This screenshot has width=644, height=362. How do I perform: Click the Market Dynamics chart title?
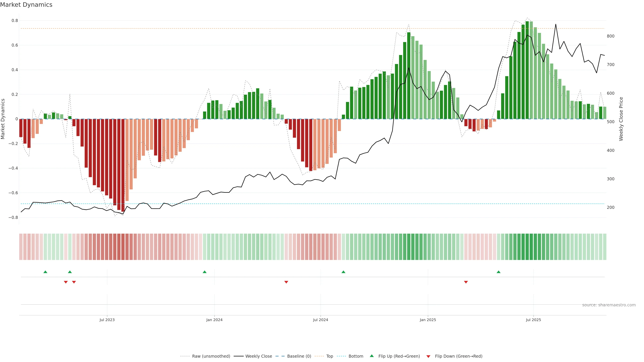(26, 5)
